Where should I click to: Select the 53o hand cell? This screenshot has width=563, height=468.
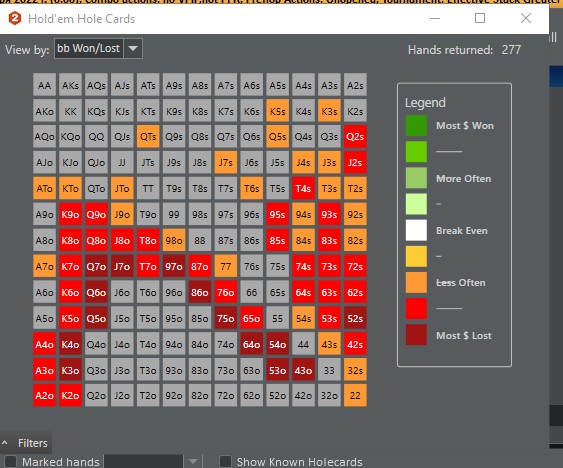[x=278, y=370]
